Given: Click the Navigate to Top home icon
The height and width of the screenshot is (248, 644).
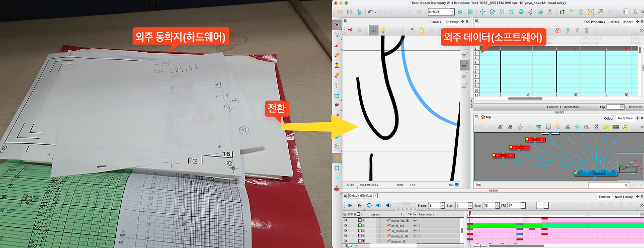Looking at the screenshot, I should [483, 117].
